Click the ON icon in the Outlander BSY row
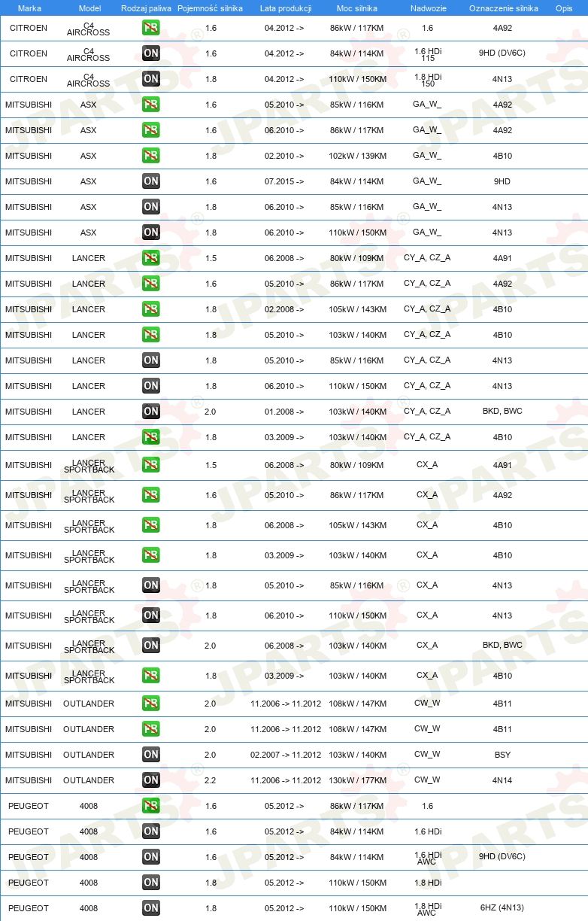 [x=151, y=755]
